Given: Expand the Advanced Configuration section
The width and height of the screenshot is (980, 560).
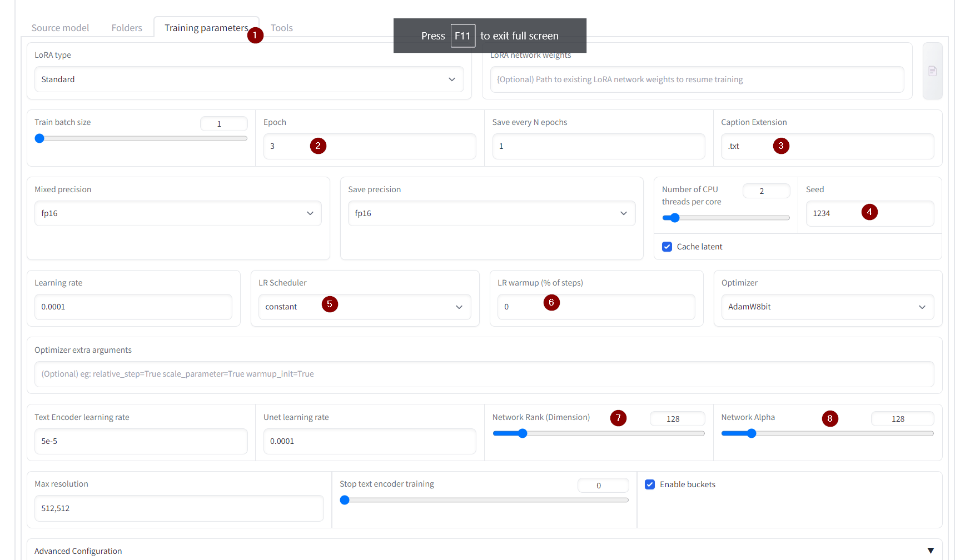Looking at the screenshot, I should point(484,551).
